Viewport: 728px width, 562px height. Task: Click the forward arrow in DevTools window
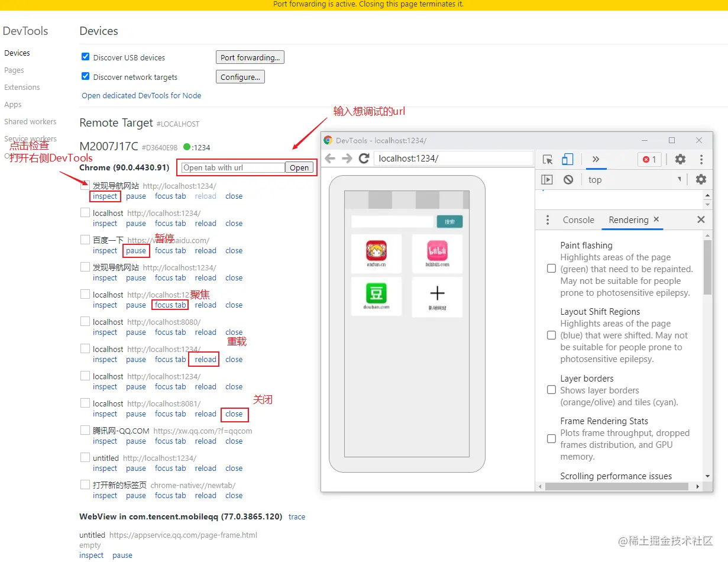[x=347, y=159]
